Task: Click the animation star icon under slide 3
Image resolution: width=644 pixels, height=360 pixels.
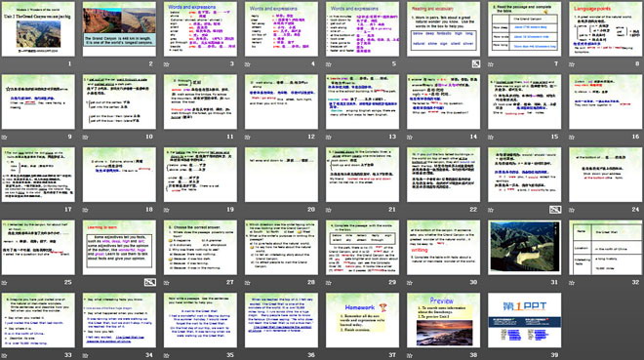Action: click(x=167, y=64)
